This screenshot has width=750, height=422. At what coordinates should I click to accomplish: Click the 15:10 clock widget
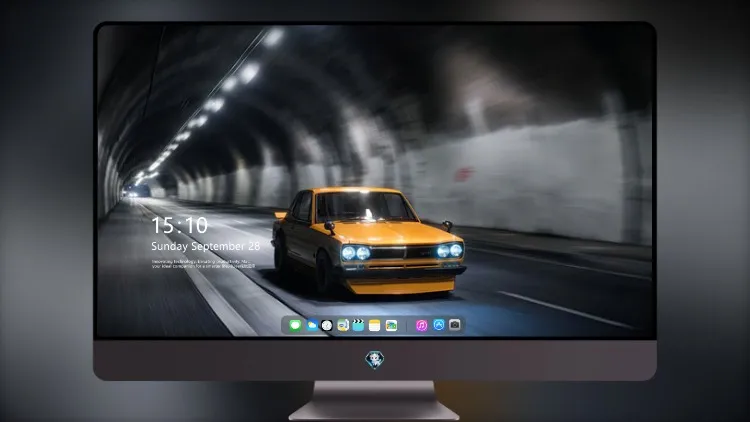pyautogui.click(x=179, y=225)
